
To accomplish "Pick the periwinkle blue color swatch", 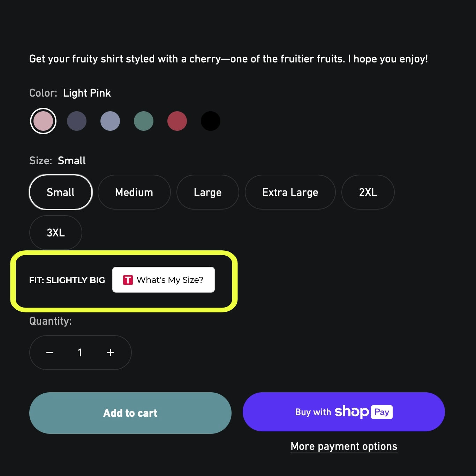I will click(110, 121).
